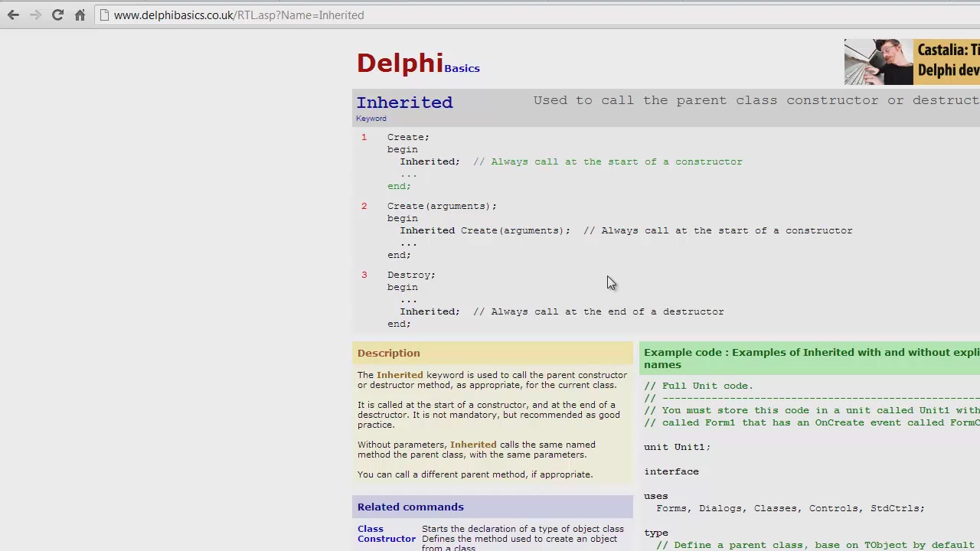The height and width of the screenshot is (551, 980).
Task: Click the comment 'Always call at the end of a destructor'
Action: (x=599, y=311)
